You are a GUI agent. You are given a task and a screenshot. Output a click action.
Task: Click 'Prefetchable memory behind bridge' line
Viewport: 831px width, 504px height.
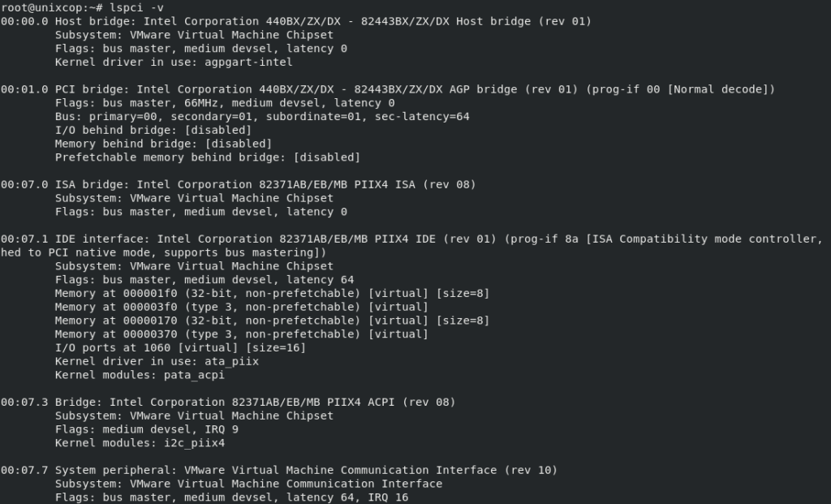pos(208,157)
